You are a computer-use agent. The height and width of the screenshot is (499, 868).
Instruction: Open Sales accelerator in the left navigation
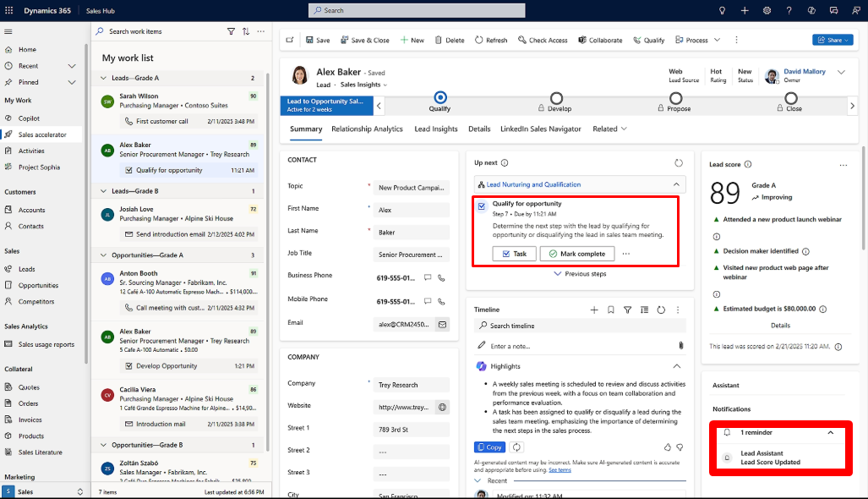tap(41, 134)
